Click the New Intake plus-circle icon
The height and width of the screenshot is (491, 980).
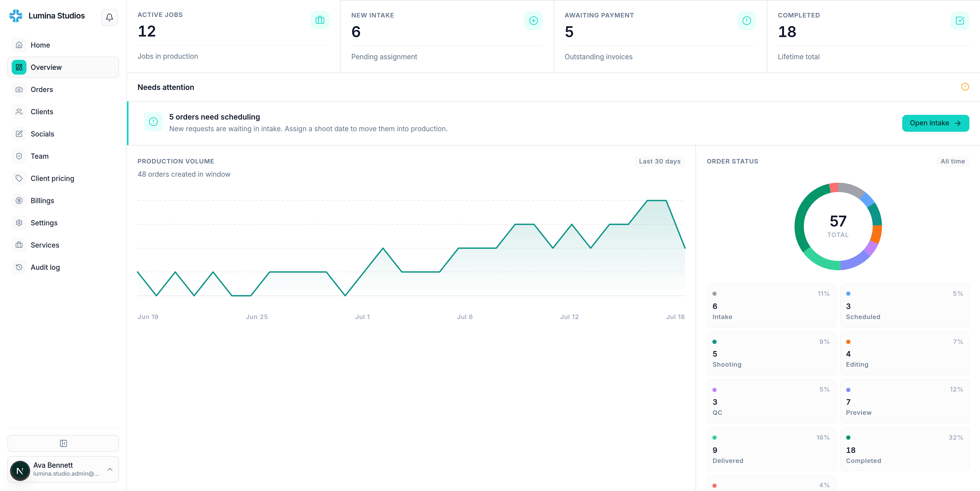(533, 21)
